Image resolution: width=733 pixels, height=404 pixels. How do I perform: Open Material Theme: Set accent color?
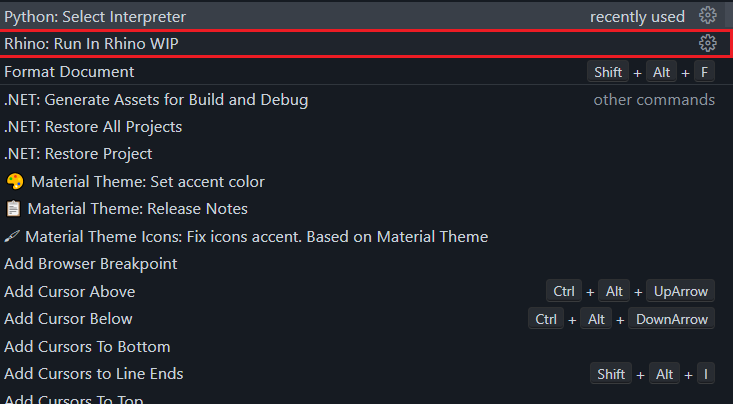148,182
